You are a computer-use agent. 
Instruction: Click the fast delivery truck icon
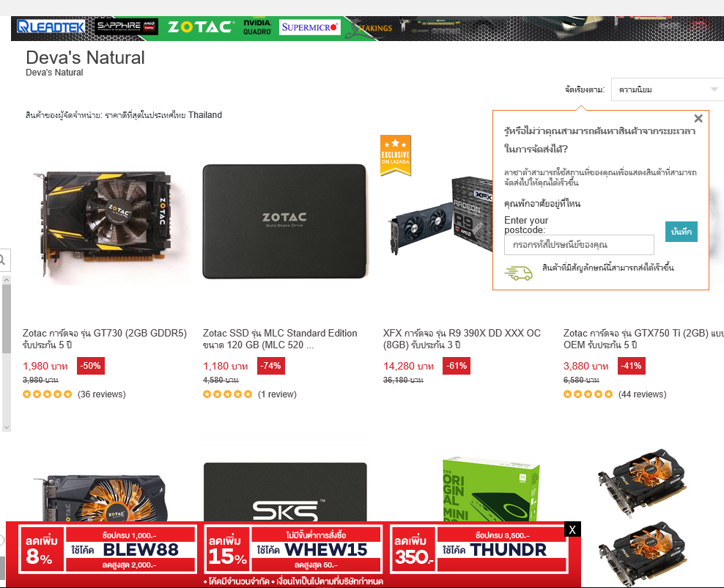[518, 273]
